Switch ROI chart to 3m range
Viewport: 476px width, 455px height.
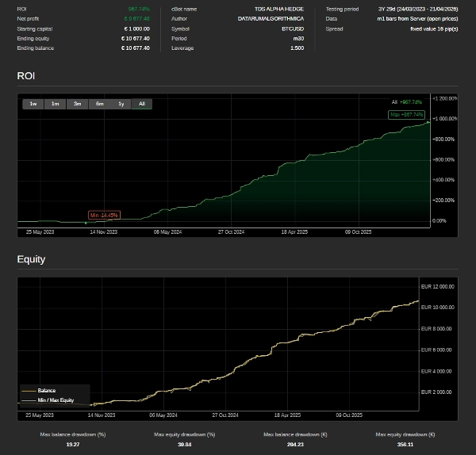78,104
